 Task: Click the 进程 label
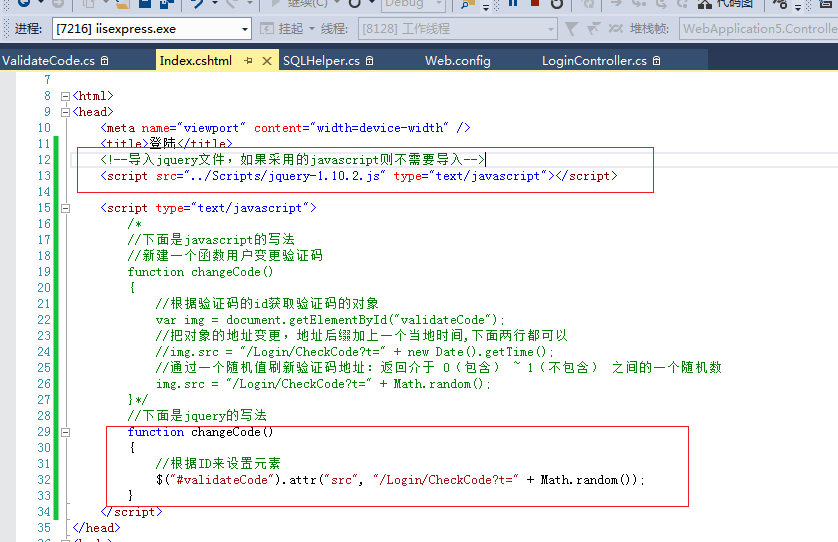click(x=28, y=29)
